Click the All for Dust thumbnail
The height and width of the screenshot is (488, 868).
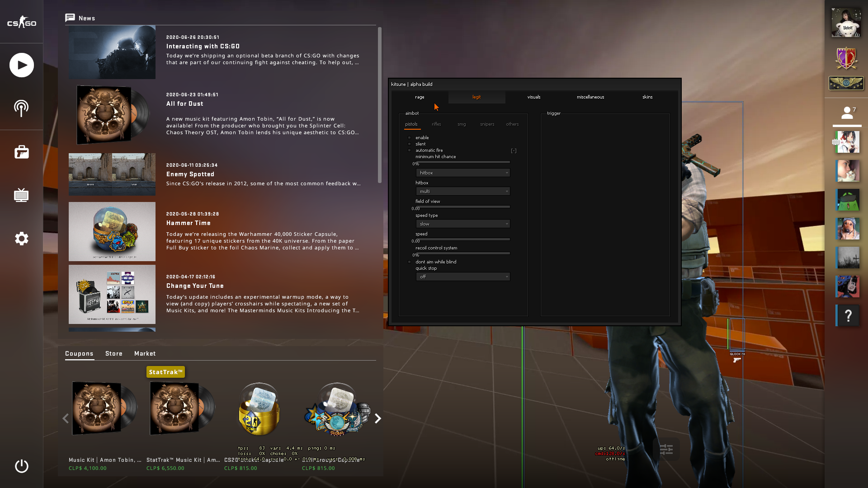tap(112, 115)
